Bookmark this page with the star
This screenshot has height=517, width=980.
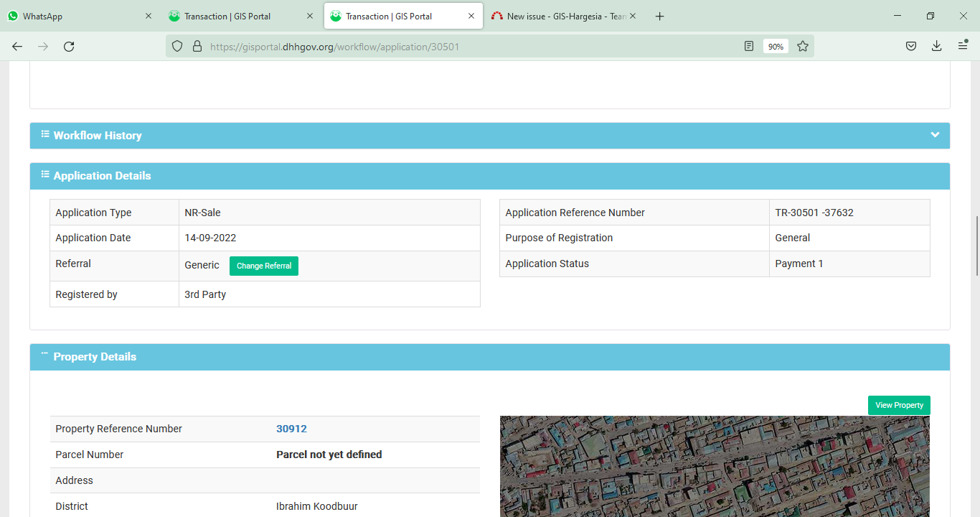[x=803, y=46]
